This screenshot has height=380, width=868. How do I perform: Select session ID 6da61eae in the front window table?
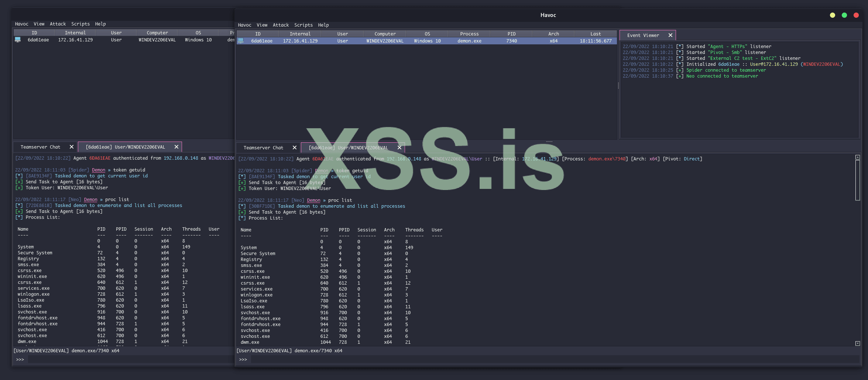[262, 41]
